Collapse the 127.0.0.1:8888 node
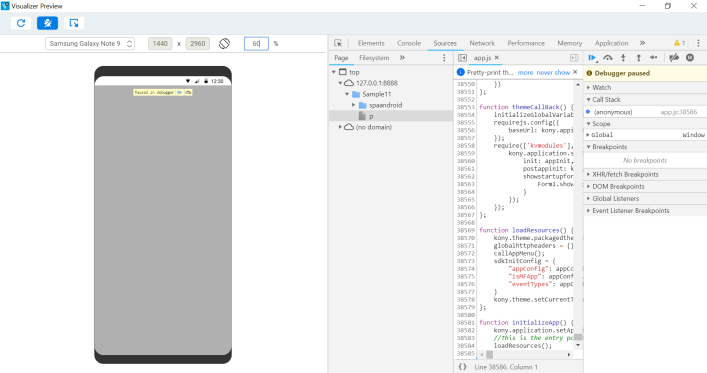 [340, 83]
